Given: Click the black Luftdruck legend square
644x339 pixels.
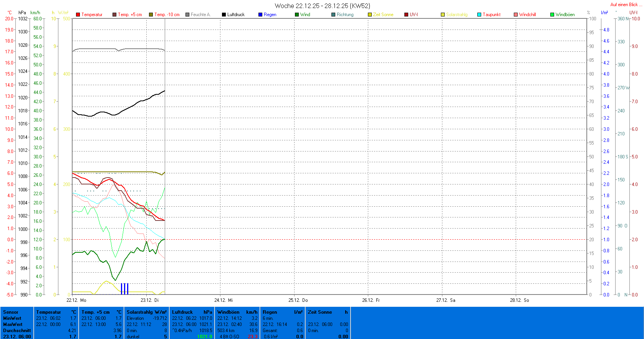Looking at the screenshot, I should 224,15.
